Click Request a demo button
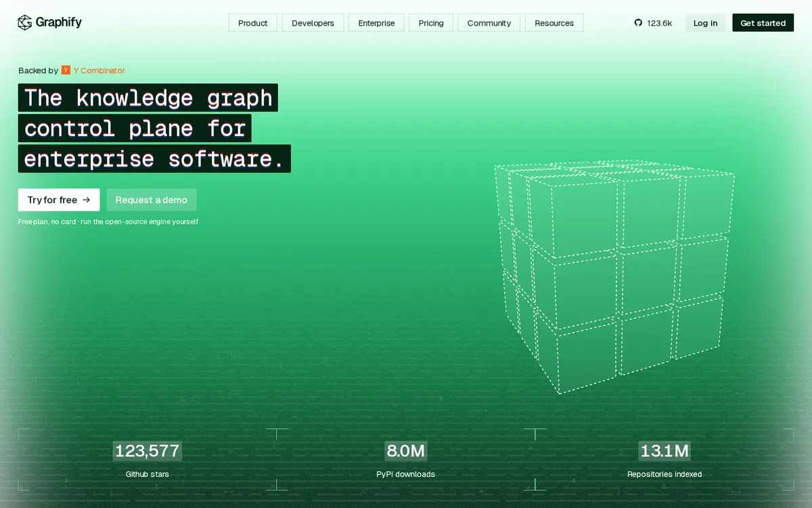Image resolution: width=812 pixels, height=508 pixels. [x=152, y=200]
